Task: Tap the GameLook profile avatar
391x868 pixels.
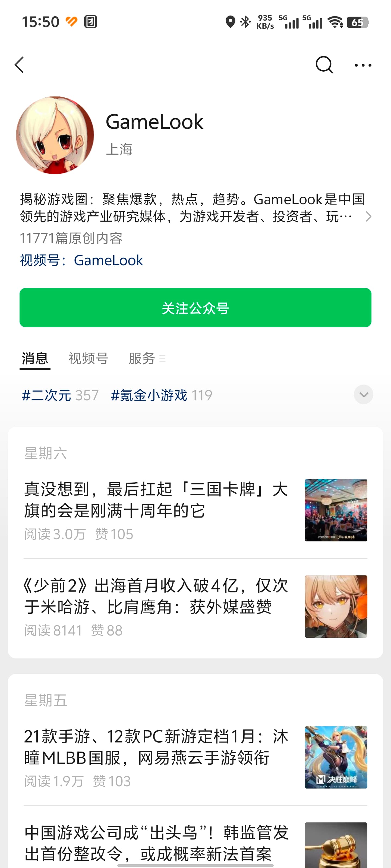Action: [x=55, y=135]
